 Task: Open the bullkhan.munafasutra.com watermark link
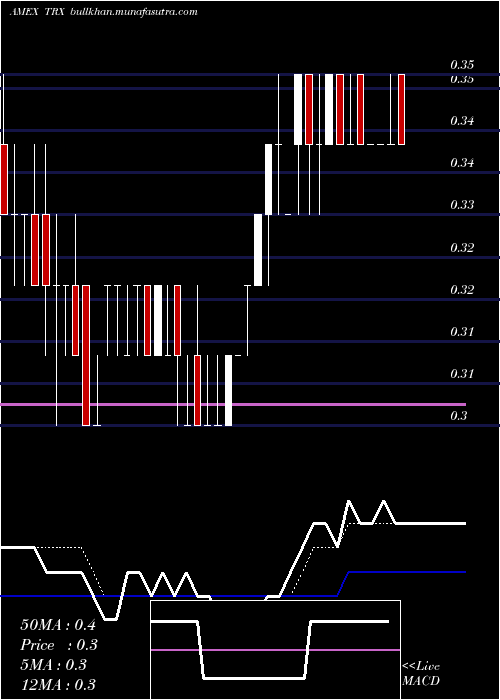tap(134, 12)
